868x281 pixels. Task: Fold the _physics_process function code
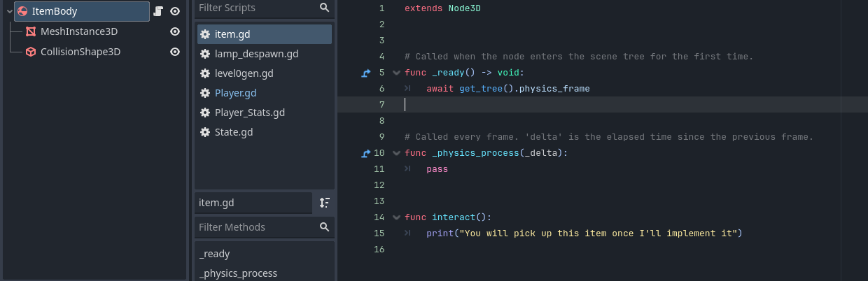click(396, 153)
